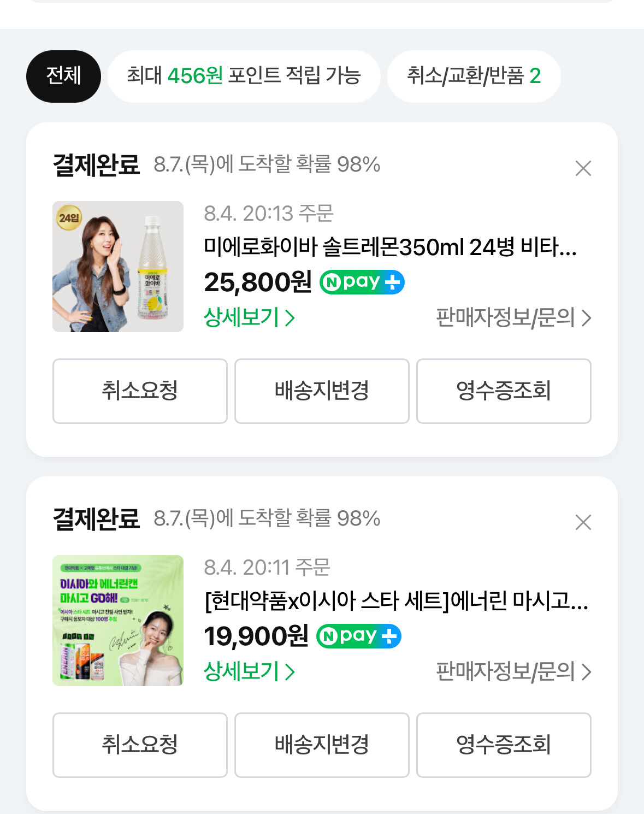
Task: Tap 최대 456원 포인트 적립 가능 chip
Action: (244, 76)
